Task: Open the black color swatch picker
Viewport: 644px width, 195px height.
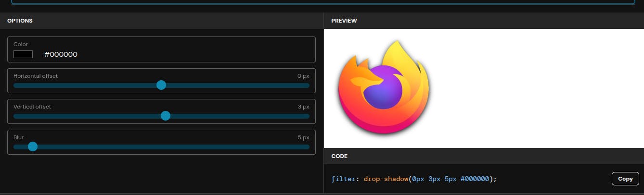Action: tap(23, 54)
